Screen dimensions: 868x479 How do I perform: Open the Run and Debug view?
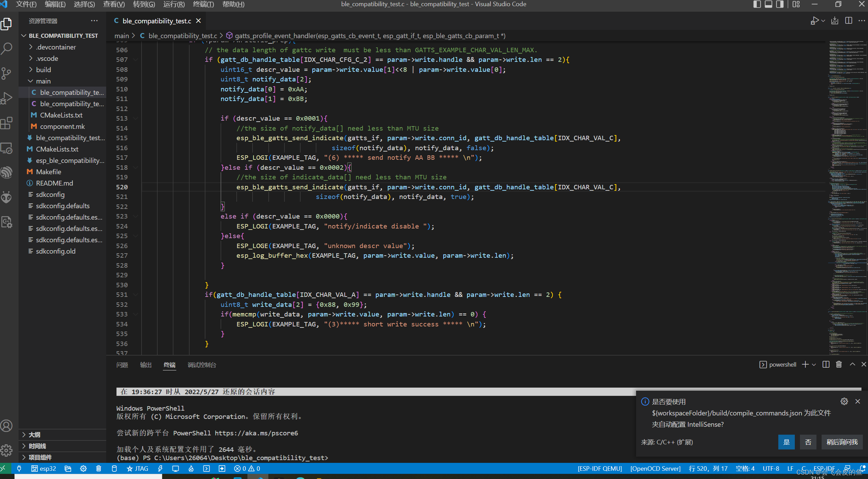click(x=7, y=98)
